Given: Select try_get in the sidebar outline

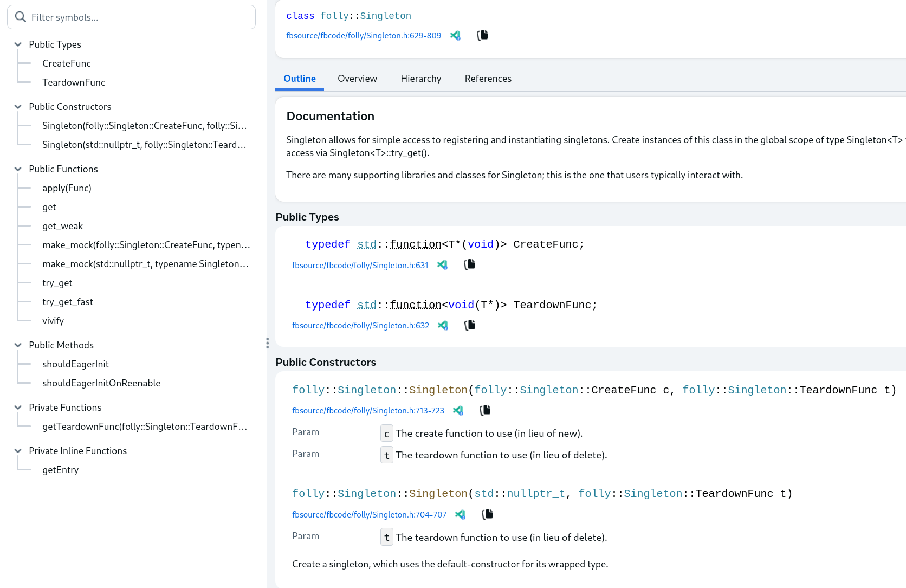Looking at the screenshot, I should (57, 282).
